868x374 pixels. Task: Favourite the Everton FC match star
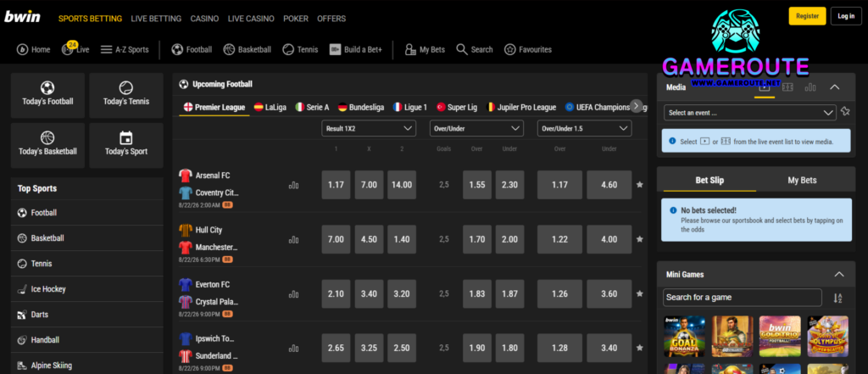[640, 293]
